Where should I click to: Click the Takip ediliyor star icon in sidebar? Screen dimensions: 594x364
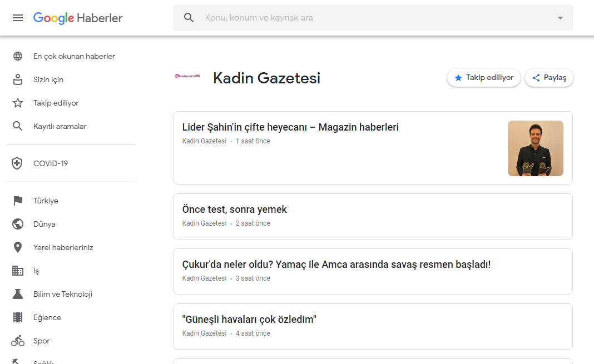click(18, 103)
